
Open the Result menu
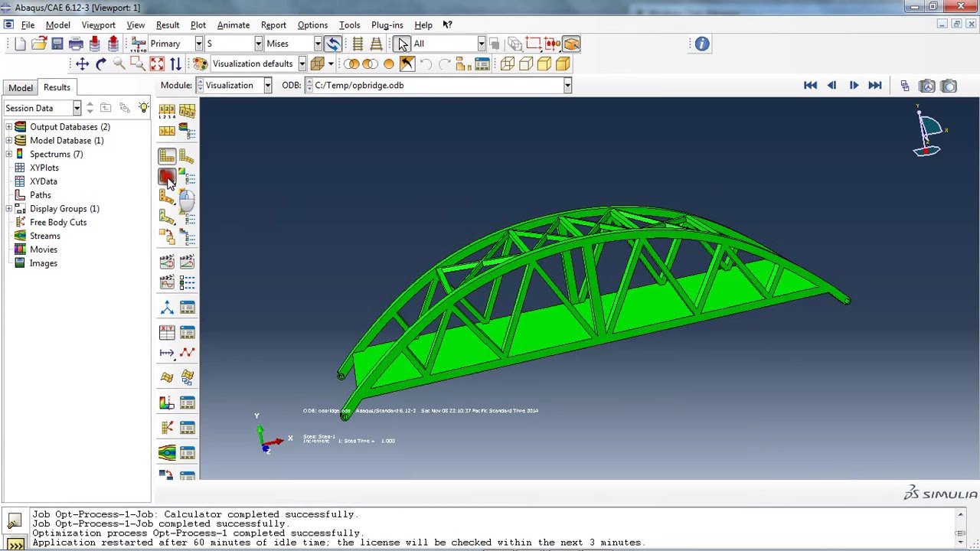[x=168, y=25]
